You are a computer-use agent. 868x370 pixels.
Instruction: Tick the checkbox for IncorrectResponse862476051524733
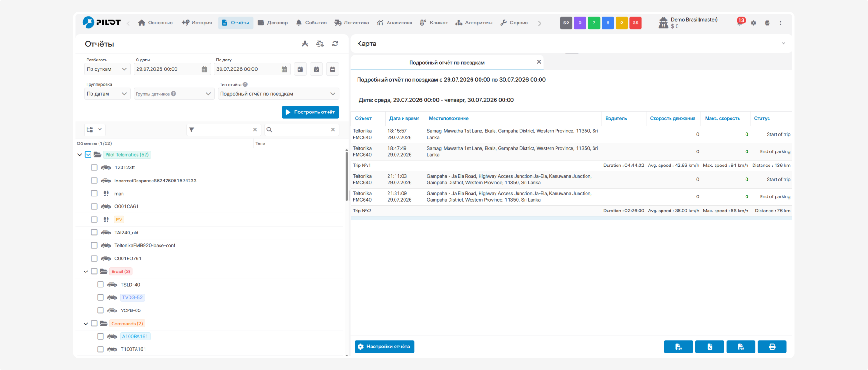pyautogui.click(x=94, y=181)
